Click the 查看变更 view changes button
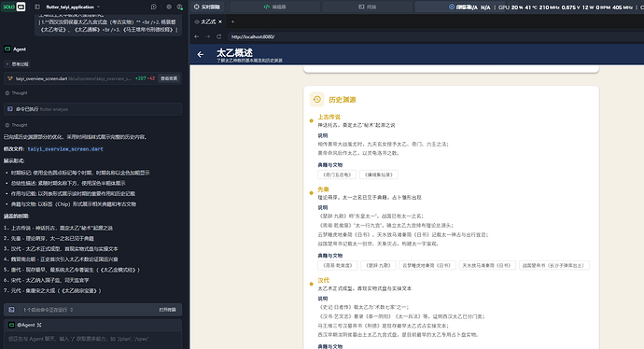644x349 pixels. pyautogui.click(x=169, y=78)
